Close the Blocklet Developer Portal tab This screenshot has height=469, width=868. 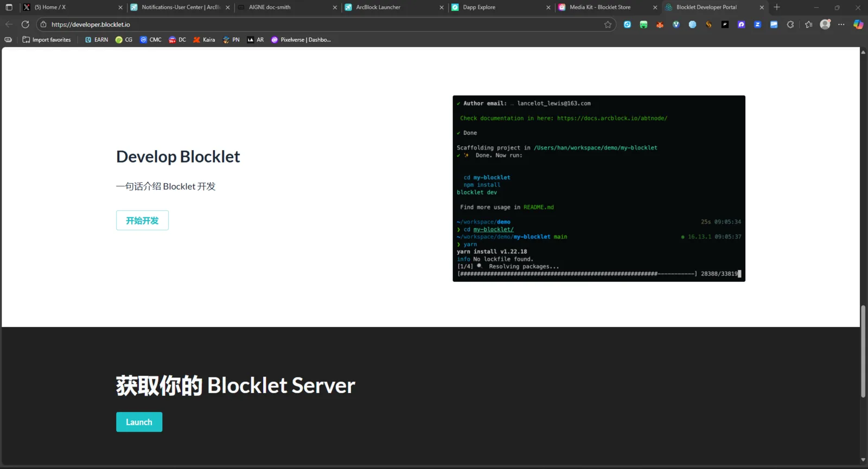point(762,8)
